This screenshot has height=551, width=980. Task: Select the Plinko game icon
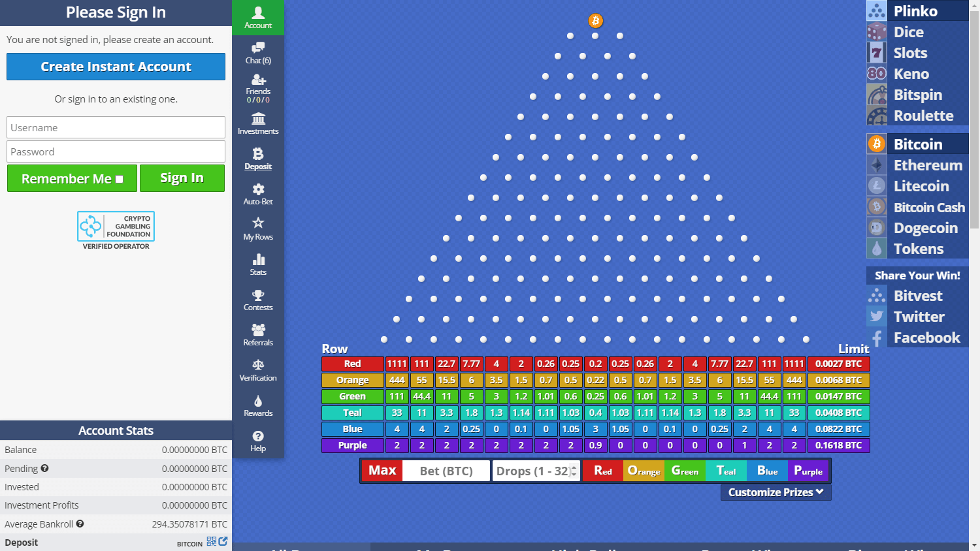tap(877, 10)
